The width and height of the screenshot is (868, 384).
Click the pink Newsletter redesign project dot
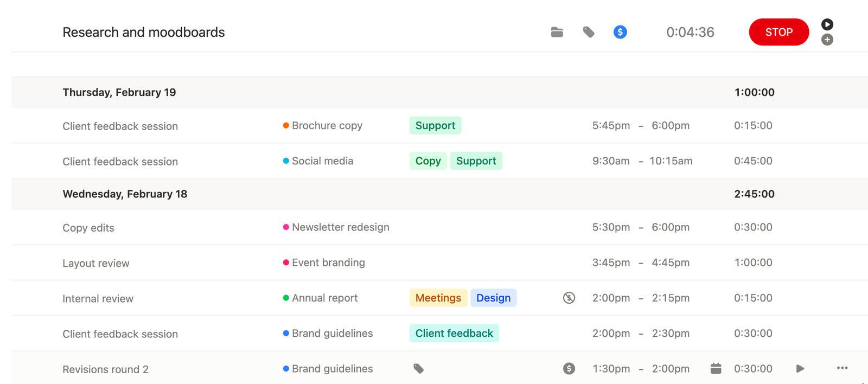286,227
